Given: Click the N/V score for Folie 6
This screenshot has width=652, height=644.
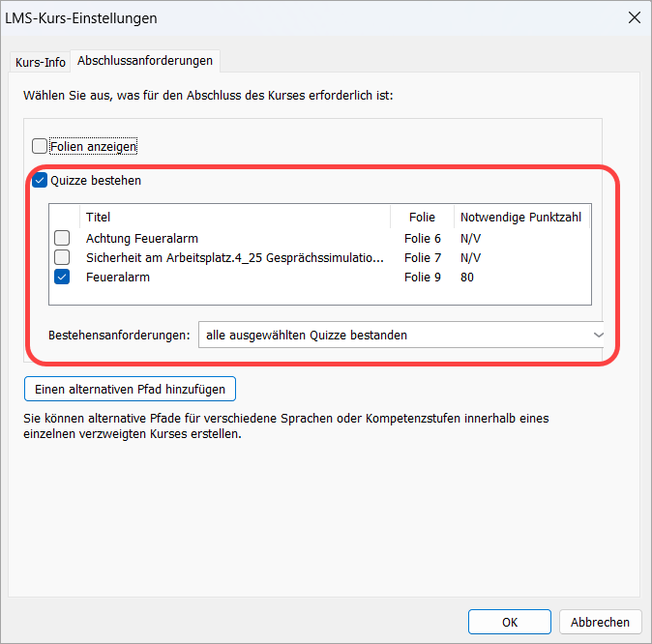Looking at the screenshot, I should coord(470,238).
